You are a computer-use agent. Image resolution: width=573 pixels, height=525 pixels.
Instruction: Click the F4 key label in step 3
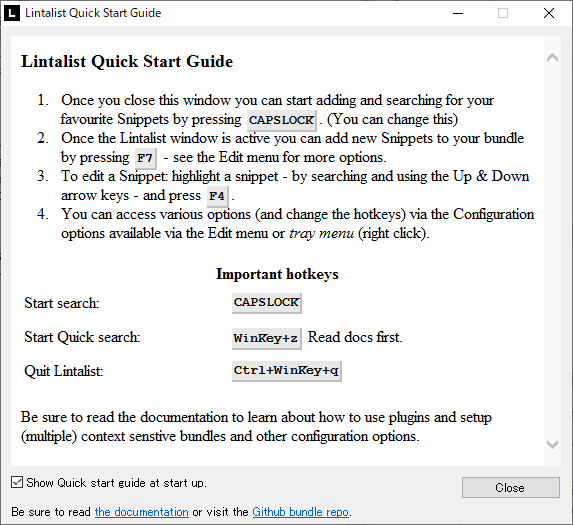(x=217, y=196)
